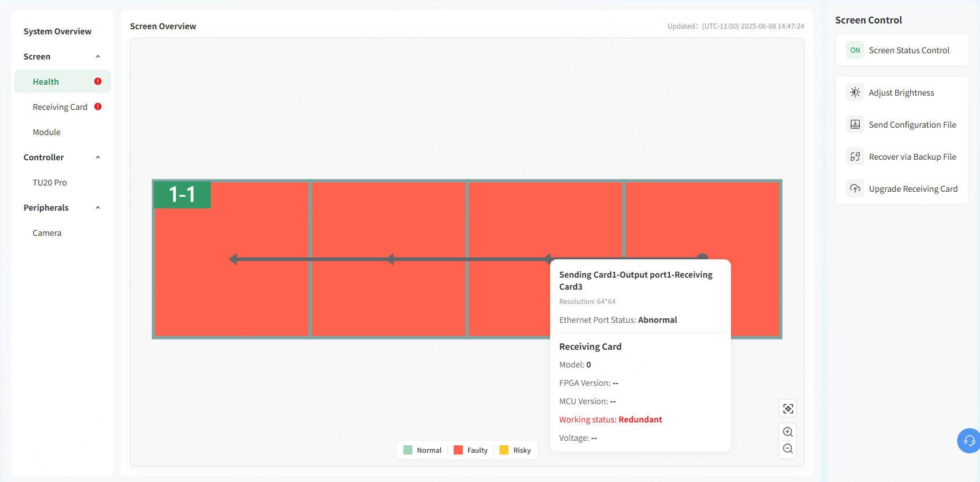Open System Overview in the sidebar
This screenshot has height=482, width=980.
pos(57,31)
